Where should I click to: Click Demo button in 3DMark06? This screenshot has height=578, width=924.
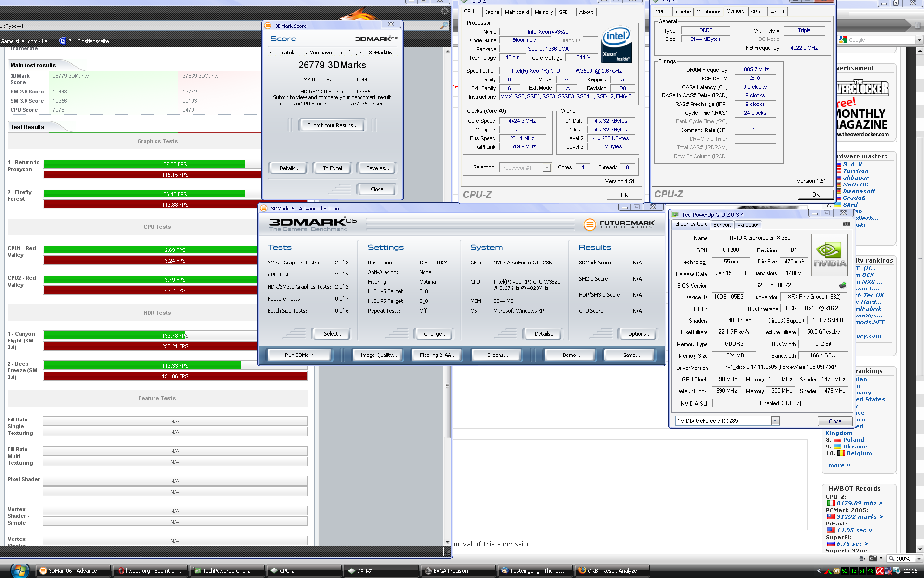pos(571,355)
